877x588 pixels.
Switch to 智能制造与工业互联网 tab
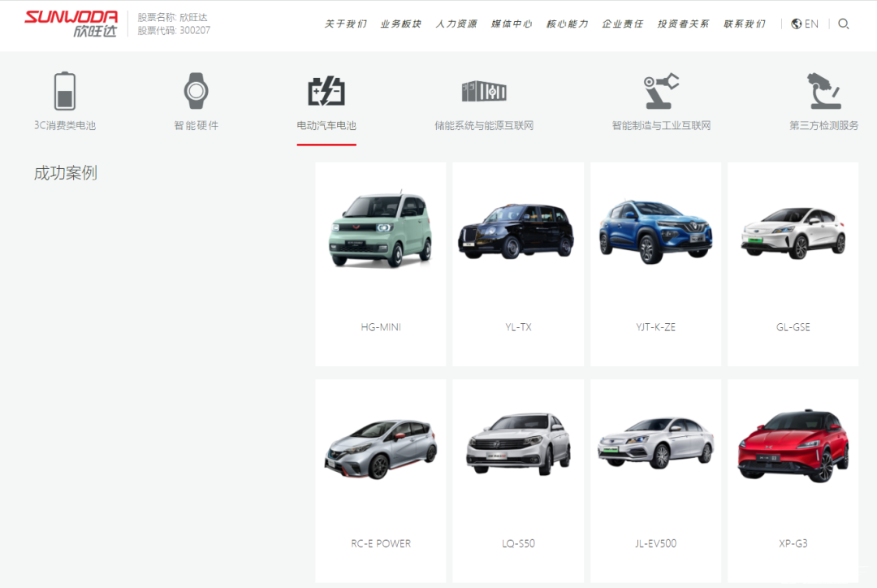coord(661,125)
